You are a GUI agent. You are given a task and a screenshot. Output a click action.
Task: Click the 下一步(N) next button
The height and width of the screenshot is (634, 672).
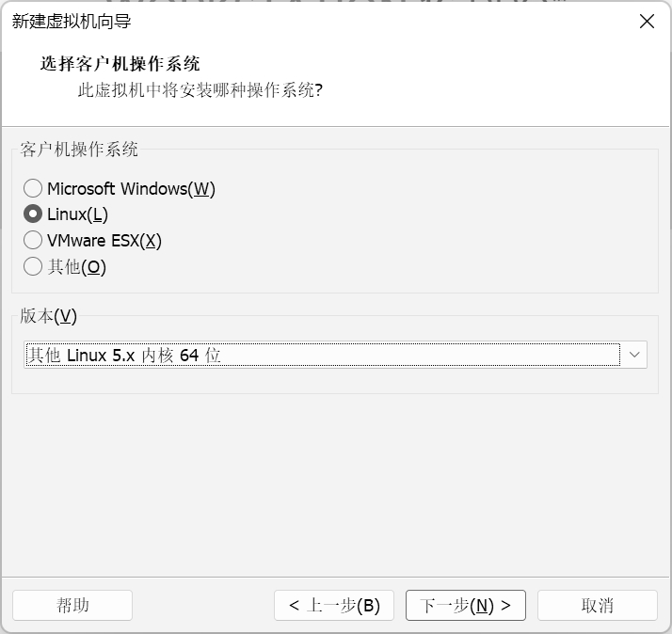[x=465, y=605]
